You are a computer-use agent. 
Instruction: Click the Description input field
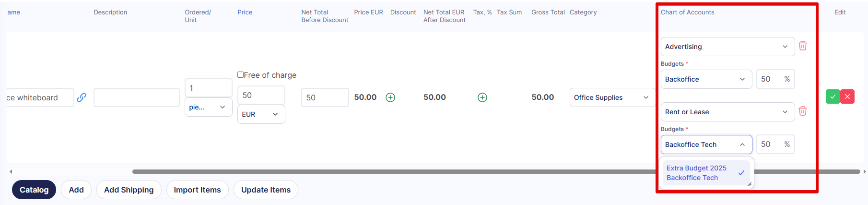137,97
